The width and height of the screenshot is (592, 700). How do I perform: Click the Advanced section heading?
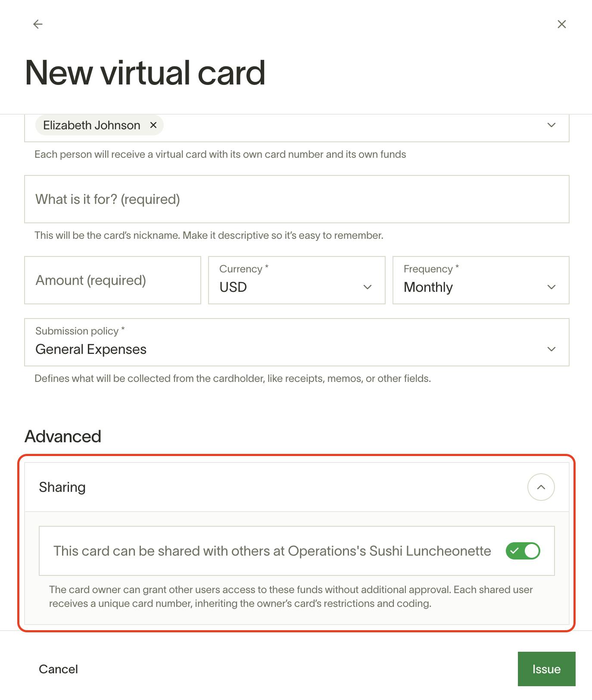pos(63,436)
